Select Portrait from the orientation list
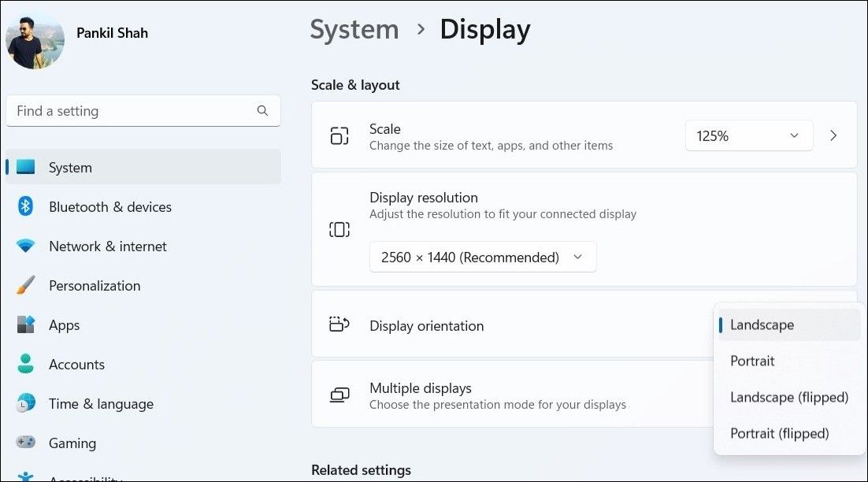The image size is (868, 482). [751, 361]
